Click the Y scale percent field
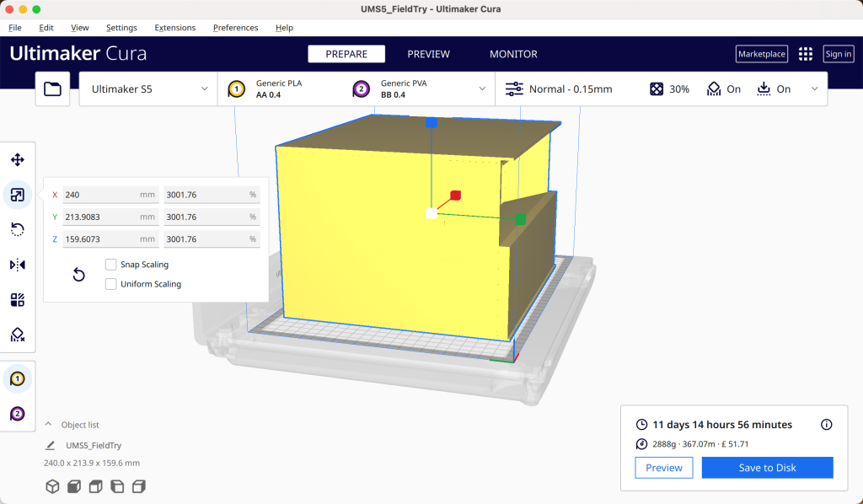 click(212, 217)
